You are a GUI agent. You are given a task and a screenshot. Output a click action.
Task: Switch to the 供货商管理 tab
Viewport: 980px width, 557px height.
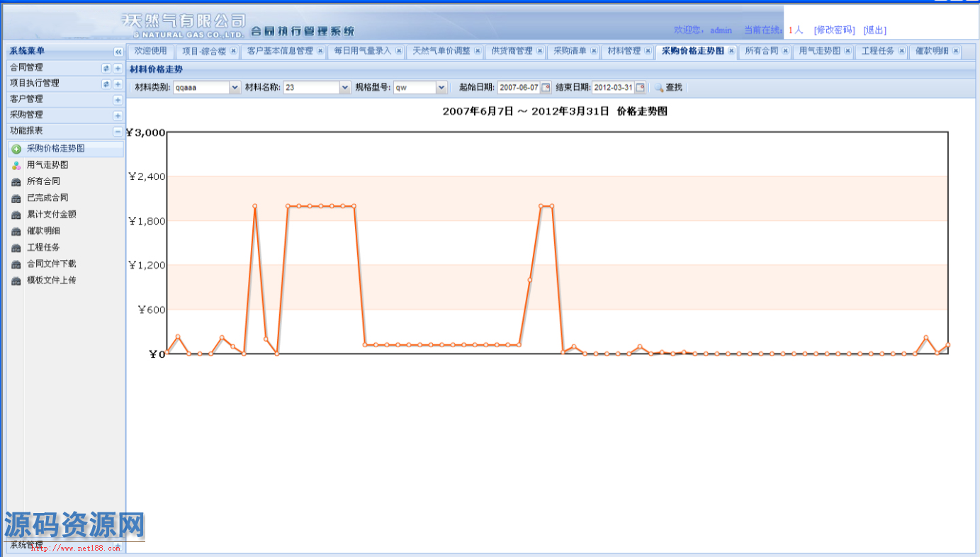pos(512,51)
